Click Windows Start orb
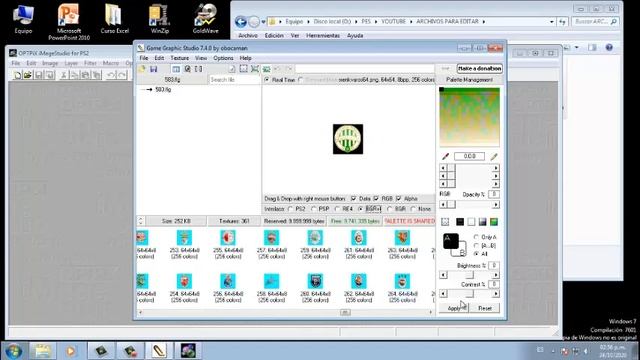This screenshot has height=360, width=640. click(x=13, y=351)
